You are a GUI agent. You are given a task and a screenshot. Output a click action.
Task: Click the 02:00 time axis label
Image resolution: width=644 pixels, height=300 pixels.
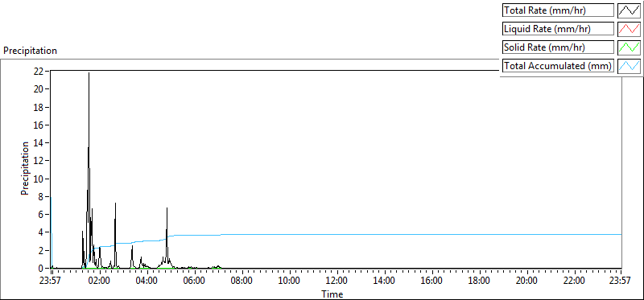tap(100, 282)
